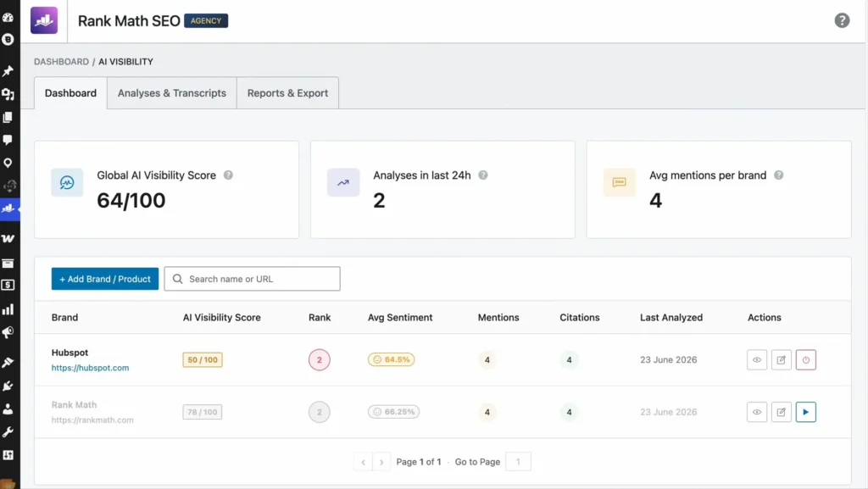Click the Brand column header
The width and height of the screenshot is (868, 489).
pos(64,318)
